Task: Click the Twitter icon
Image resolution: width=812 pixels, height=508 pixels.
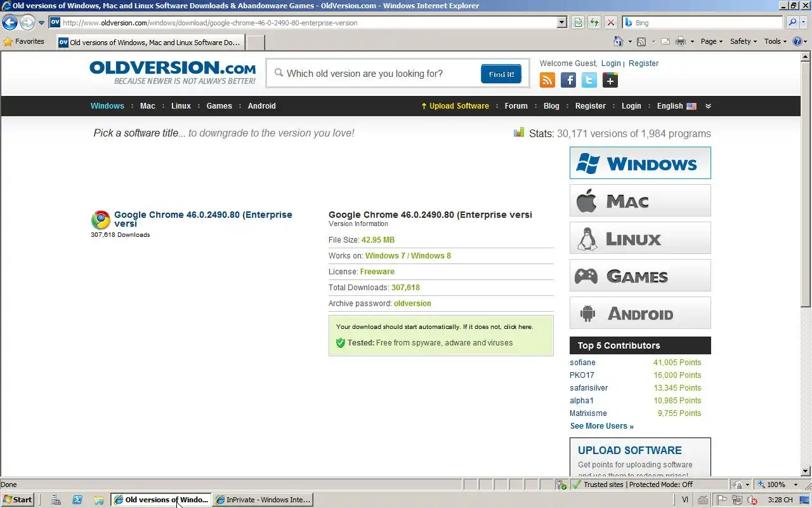Action: point(589,80)
